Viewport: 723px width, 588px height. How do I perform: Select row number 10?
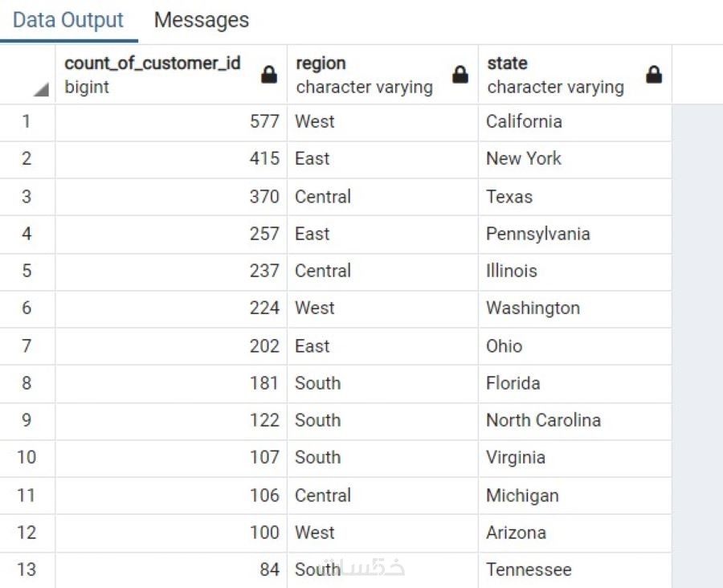[27, 457]
